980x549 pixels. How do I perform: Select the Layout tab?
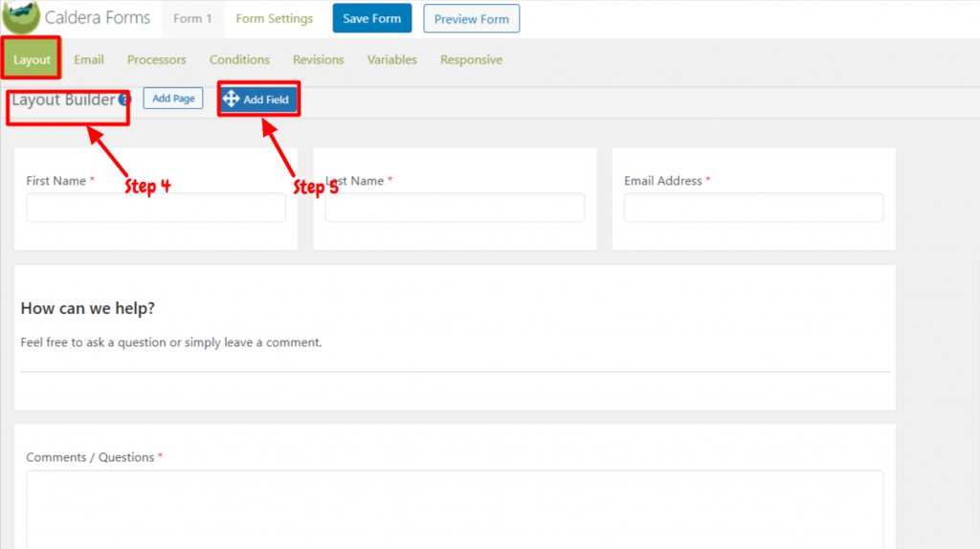[32, 59]
